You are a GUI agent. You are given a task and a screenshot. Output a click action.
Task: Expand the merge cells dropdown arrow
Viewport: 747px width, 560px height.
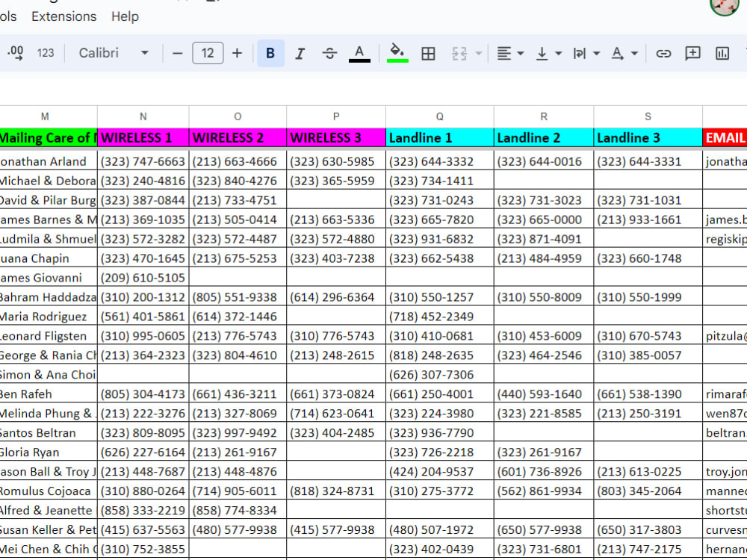click(x=479, y=53)
